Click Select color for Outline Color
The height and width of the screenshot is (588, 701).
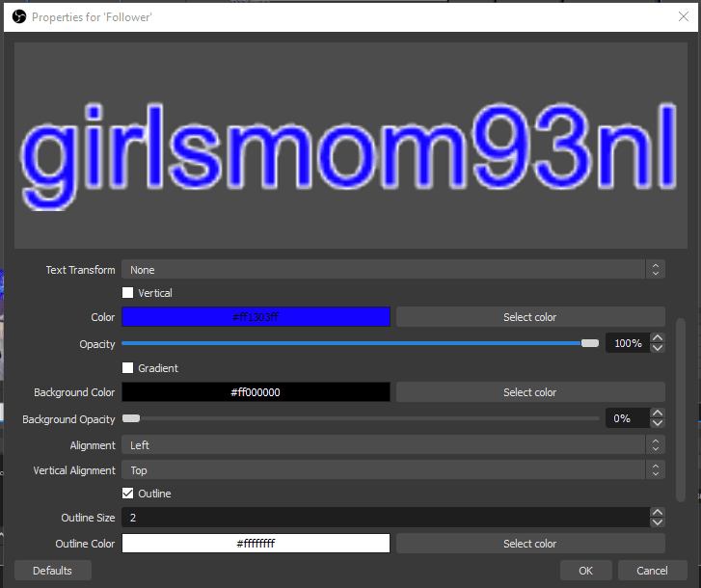(530, 544)
